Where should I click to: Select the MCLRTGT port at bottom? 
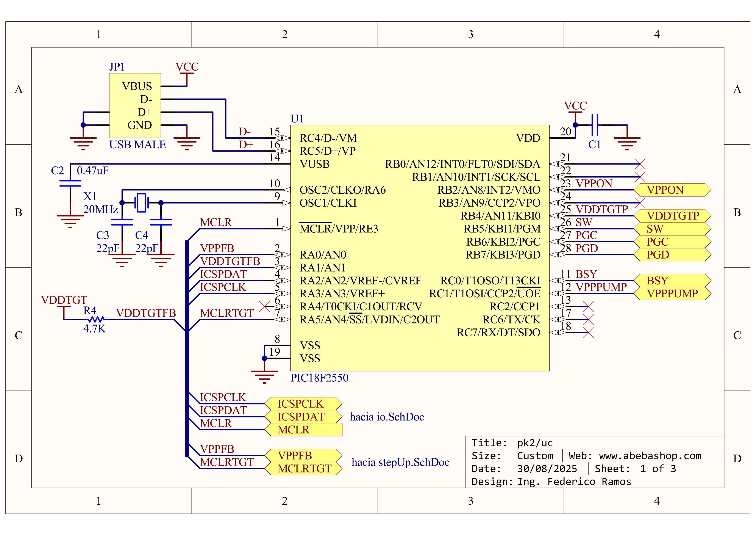(303, 468)
